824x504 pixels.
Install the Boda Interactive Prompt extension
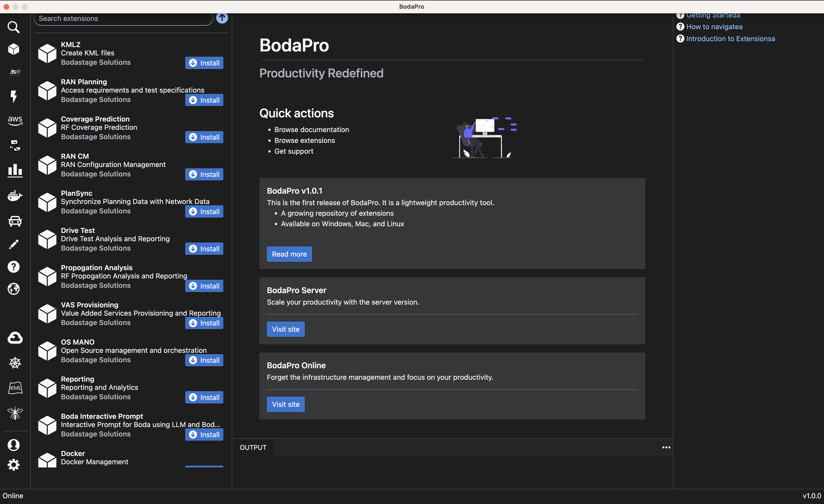204,434
